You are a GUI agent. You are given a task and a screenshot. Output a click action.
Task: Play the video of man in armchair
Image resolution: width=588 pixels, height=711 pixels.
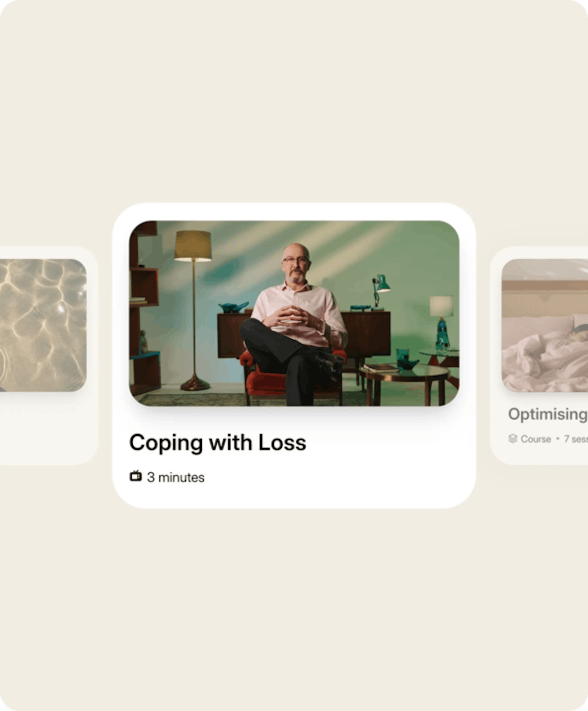[294, 313]
